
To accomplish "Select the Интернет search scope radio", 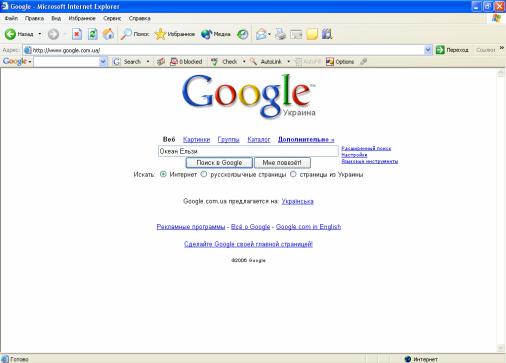I will click(x=163, y=174).
